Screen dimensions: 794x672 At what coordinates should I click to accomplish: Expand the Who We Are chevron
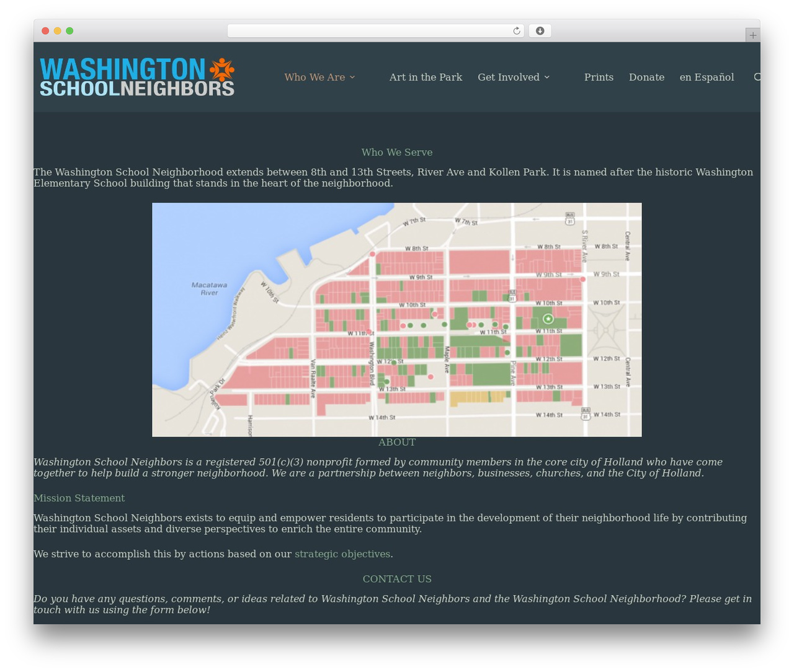tap(352, 77)
